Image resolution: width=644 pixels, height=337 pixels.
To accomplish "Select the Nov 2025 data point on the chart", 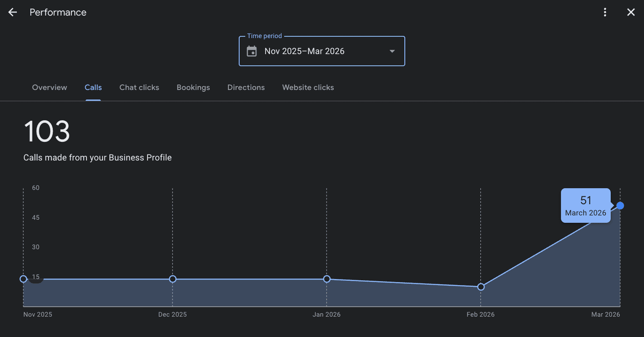I will (23, 279).
